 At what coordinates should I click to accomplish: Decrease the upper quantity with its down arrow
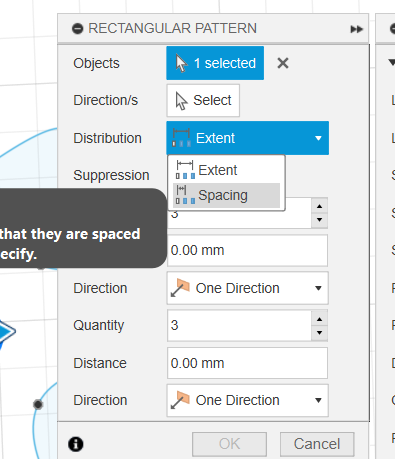pyautogui.click(x=319, y=220)
